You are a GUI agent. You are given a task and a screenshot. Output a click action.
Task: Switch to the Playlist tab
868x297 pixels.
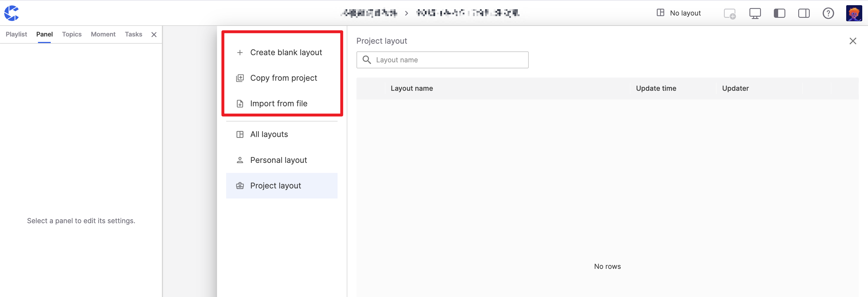(16, 34)
